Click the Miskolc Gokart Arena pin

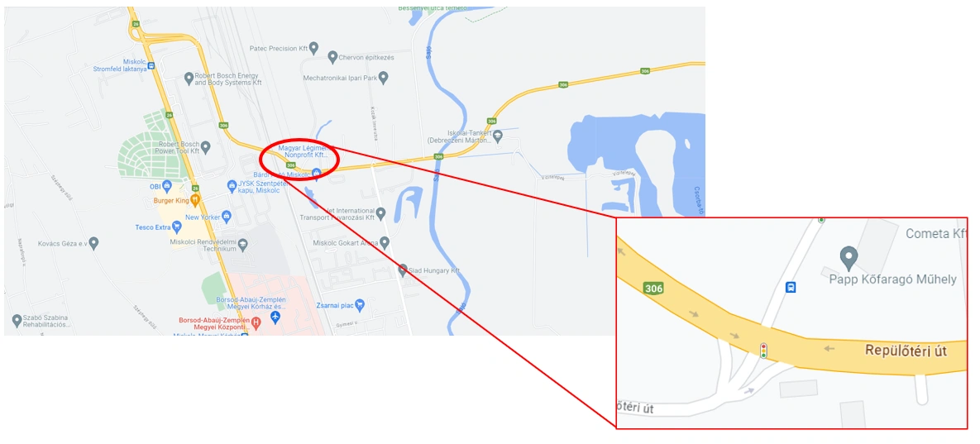pyautogui.click(x=385, y=242)
